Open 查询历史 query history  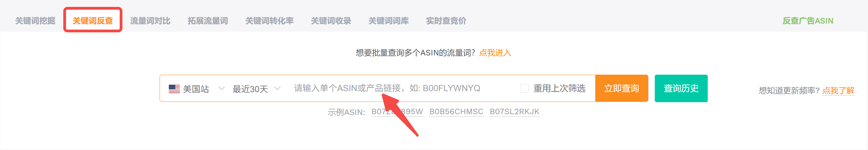coord(681,88)
